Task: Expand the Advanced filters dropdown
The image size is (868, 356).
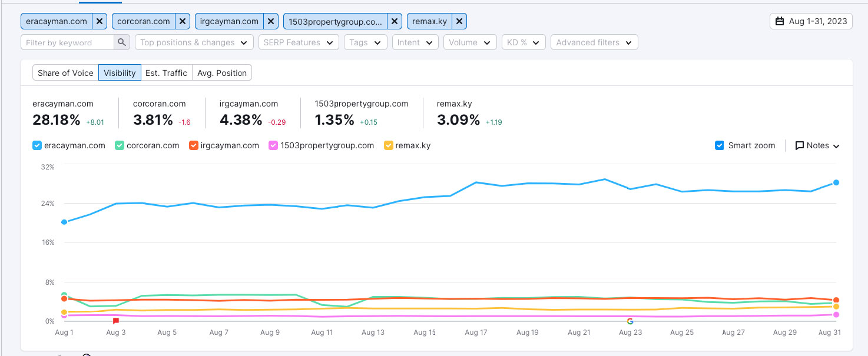Action: (x=594, y=42)
